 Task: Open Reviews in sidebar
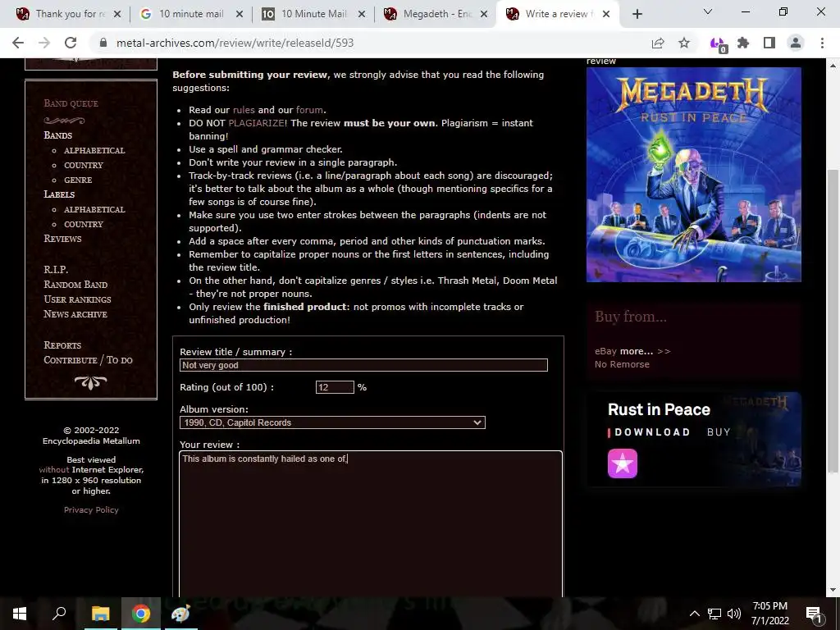pyautogui.click(x=62, y=239)
